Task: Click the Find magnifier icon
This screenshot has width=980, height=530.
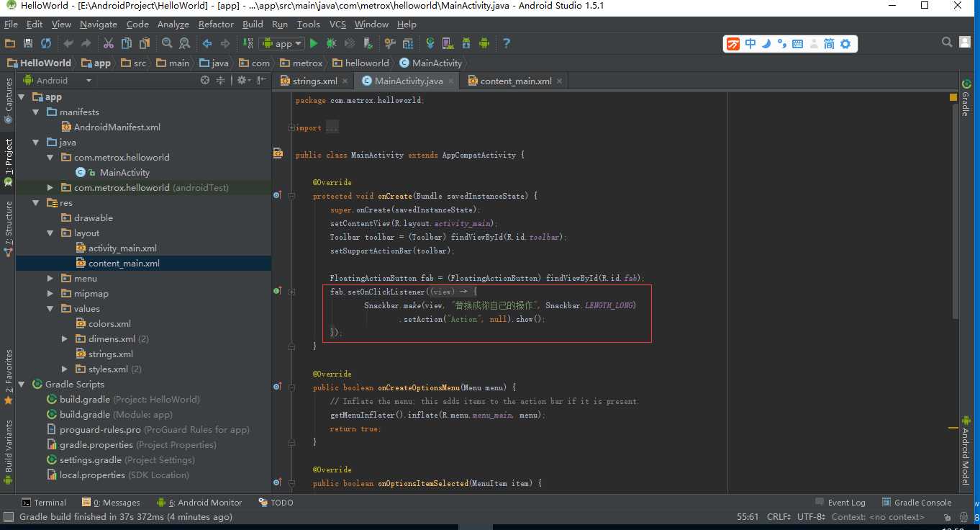Action: [x=167, y=44]
